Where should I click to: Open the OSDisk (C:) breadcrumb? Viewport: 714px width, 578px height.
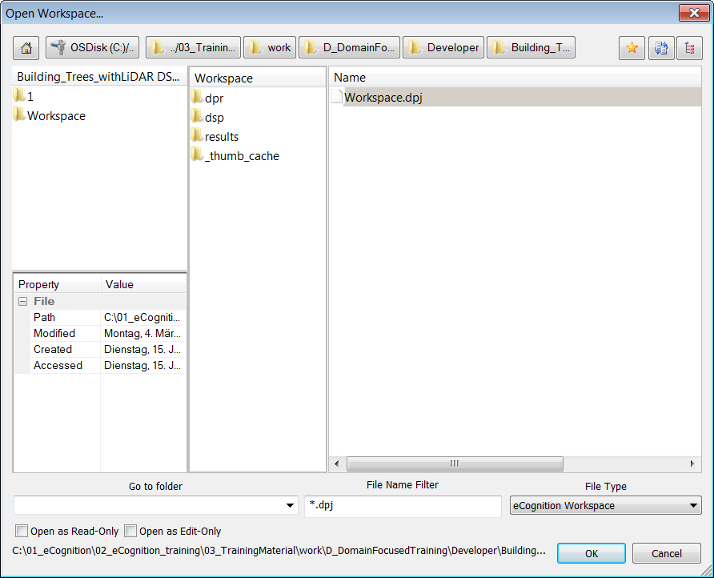pos(92,48)
